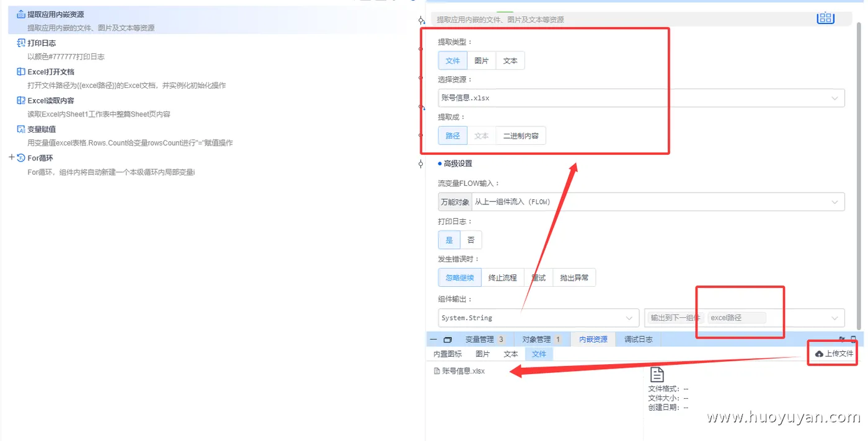Expand the For循环 step with plus sign
The height and width of the screenshot is (441, 868).
[x=12, y=157]
